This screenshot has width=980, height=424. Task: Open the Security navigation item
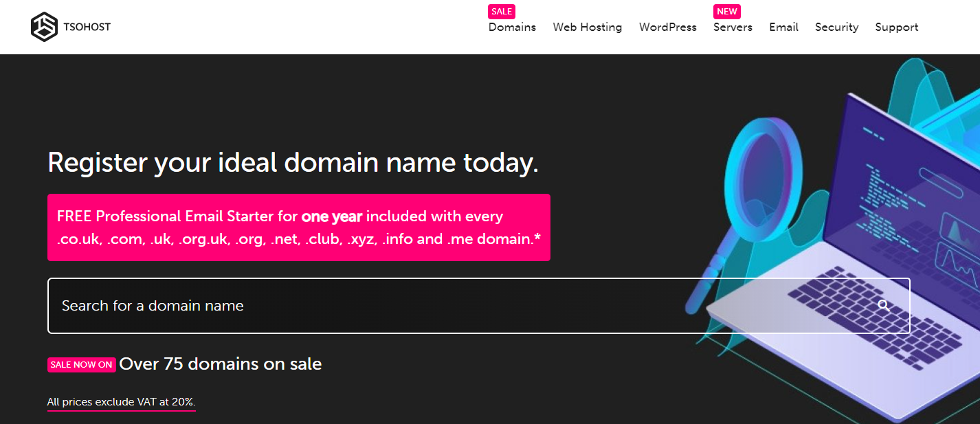click(836, 27)
